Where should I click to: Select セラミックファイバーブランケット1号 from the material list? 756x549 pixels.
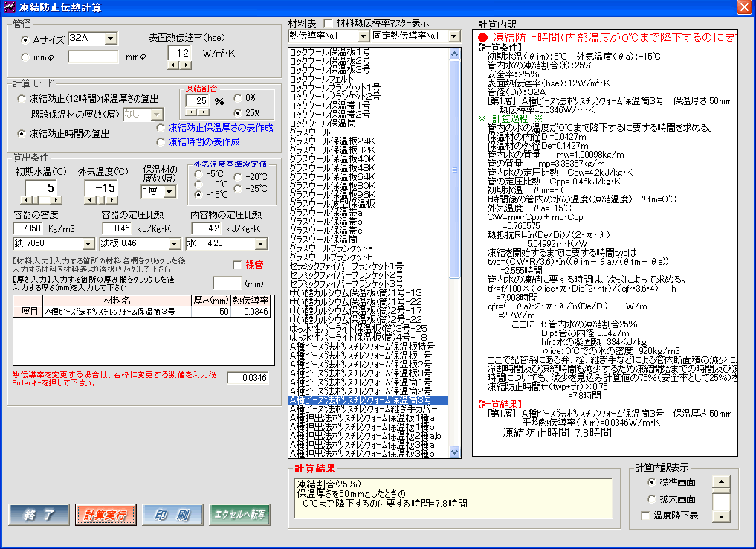tap(346, 266)
